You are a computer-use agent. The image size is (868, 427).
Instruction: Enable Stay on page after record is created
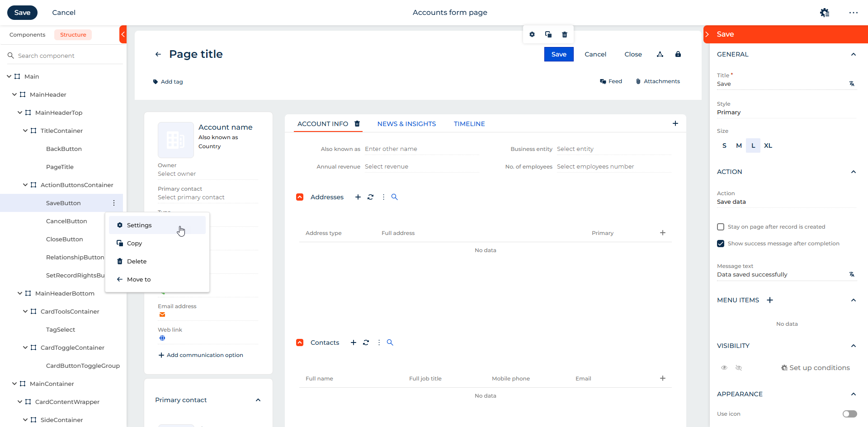[x=721, y=227]
